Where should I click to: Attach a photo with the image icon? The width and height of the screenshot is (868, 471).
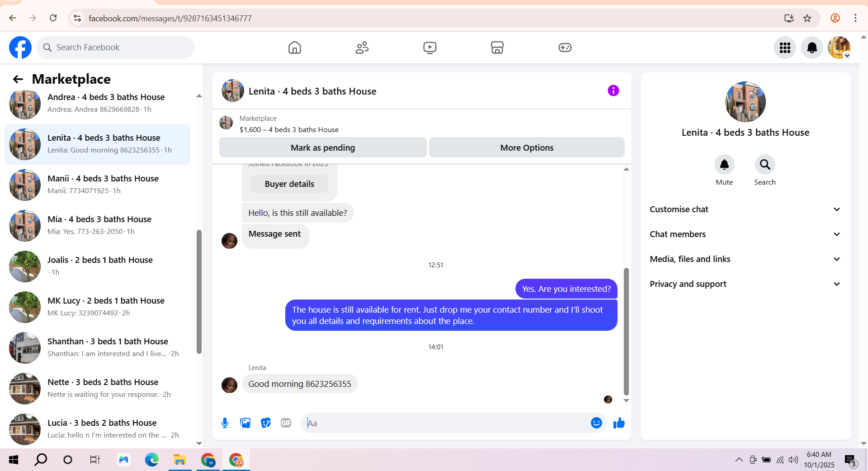tap(245, 423)
